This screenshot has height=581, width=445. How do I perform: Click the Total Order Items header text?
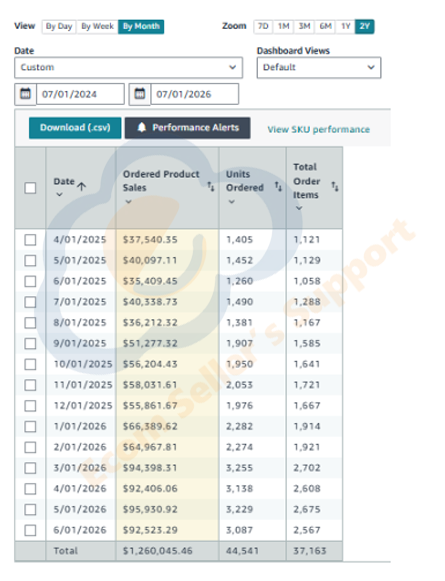pos(306,181)
